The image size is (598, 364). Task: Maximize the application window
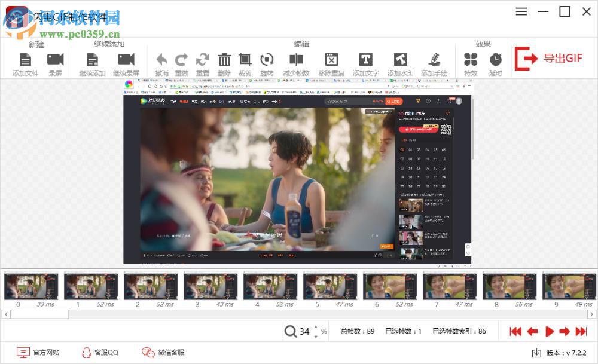pyautogui.click(x=565, y=12)
